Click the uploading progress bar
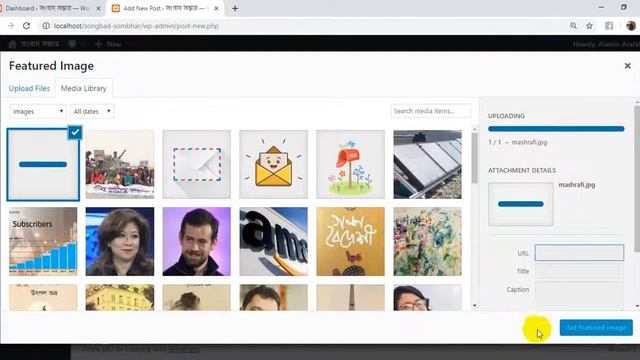The width and height of the screenshot is (640, 360). click(556, 129)
